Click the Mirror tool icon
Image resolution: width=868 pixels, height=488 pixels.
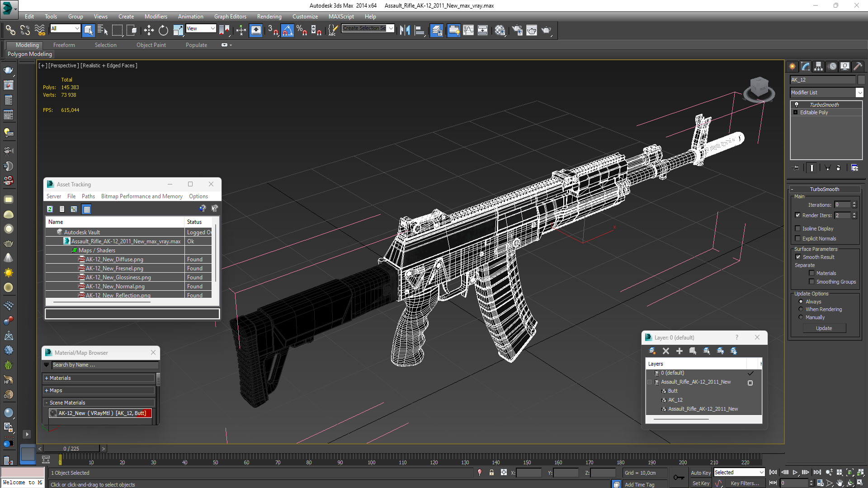(x=405, y=30)
